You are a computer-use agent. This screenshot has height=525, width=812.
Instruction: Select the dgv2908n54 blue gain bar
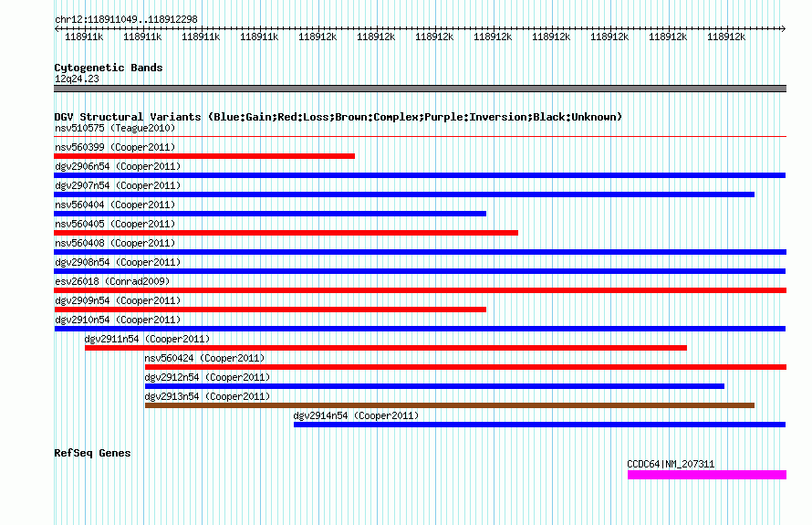pos(420,271)
